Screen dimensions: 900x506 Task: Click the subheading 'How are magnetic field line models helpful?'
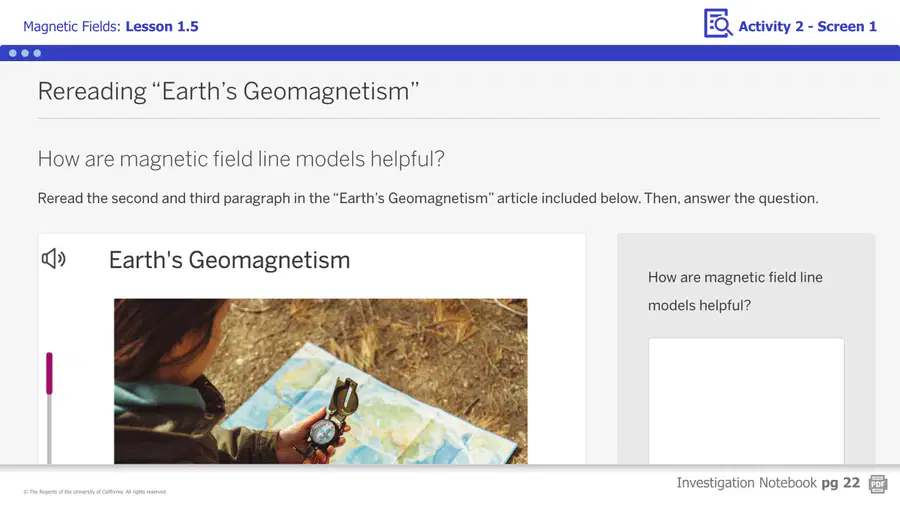click(x=241, y=159)
